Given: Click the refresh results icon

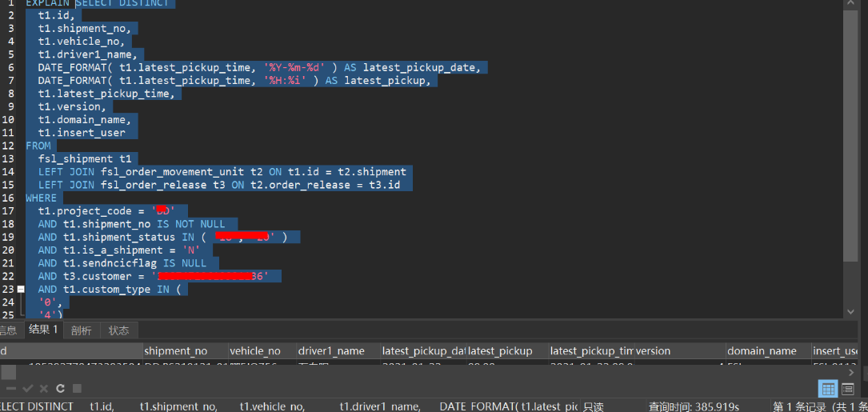Looking at the screenshot, I should [x=60, y=388].
